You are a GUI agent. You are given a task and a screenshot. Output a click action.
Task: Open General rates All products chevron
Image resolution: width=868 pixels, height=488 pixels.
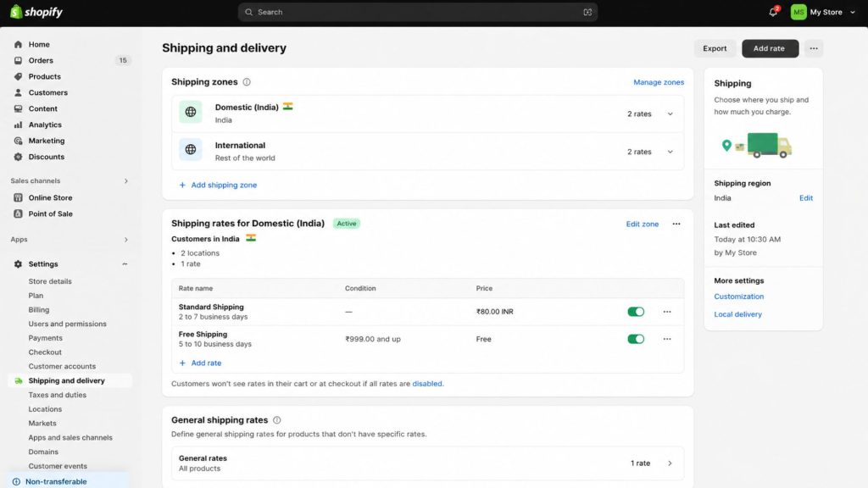[670, 463]
